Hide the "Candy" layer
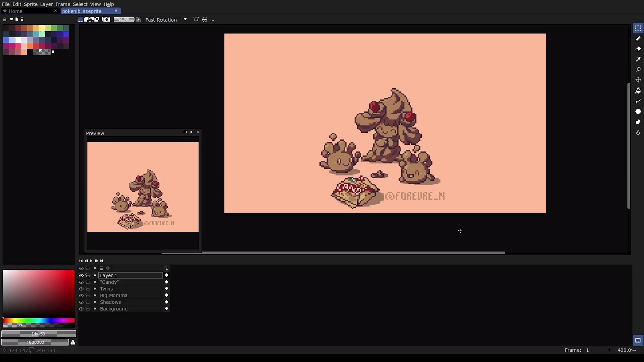Screen dimensions: 644x362 click(81, 282)
